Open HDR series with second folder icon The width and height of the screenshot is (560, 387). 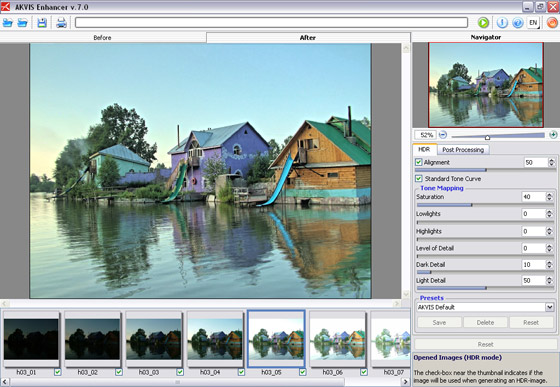pyautogui.click(x=22, y=23)
